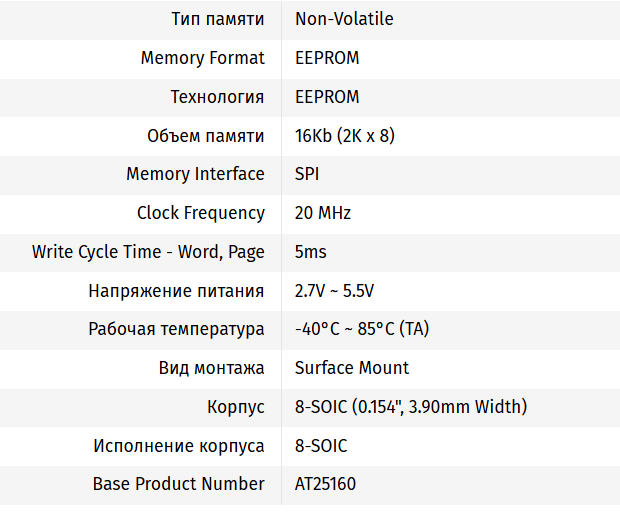Click the "Clock Frequency" label
Screen dimensions: 620x515
click(x=200, y=213)
